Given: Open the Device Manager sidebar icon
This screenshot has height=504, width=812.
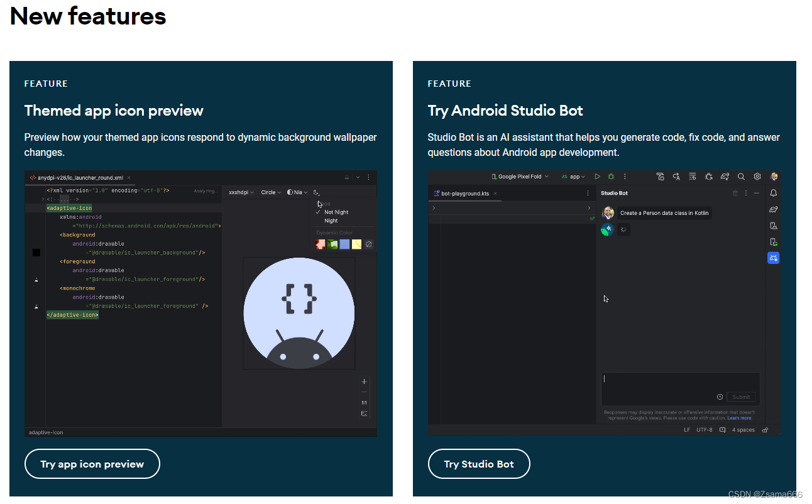Looking at the screenshot, I should pyautogui.click(x=774, y=226).
